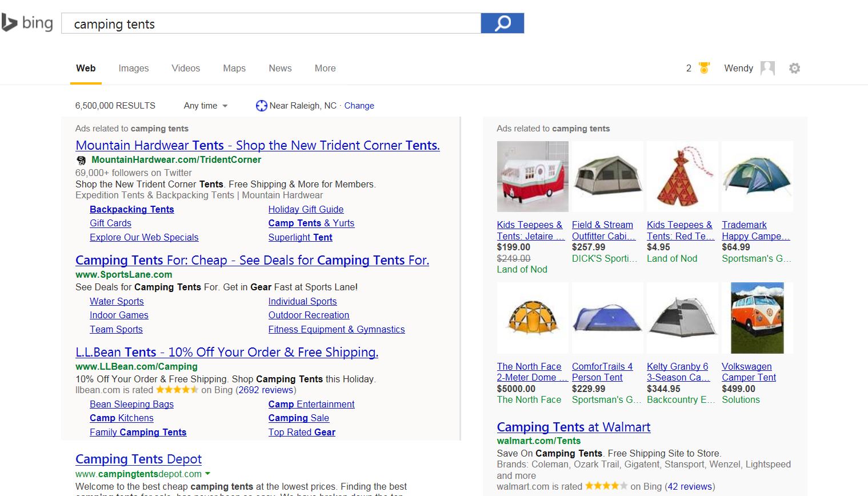Click the camping tents search box
The image size is (868, 496).
271,24
